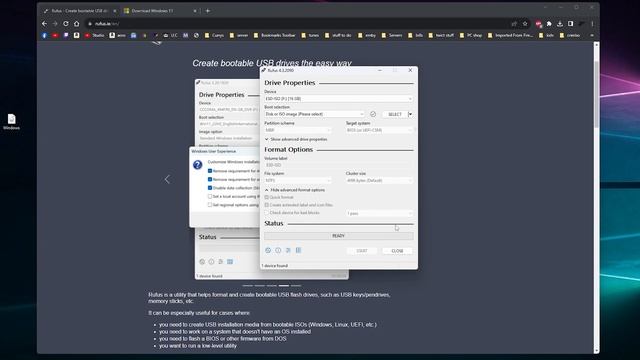640x360 pixels.
Task: Open the Chrome three-dot menu
Action: [x=592, y=24]
